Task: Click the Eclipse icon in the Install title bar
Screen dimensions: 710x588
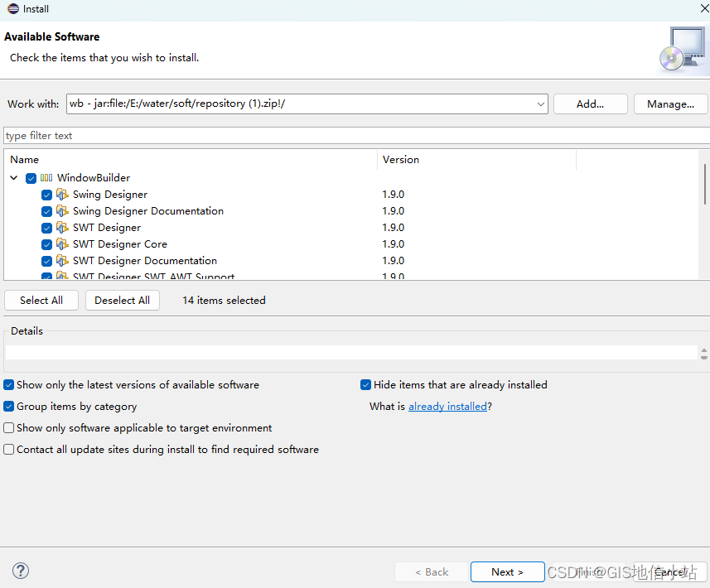Action: [13, 8]
